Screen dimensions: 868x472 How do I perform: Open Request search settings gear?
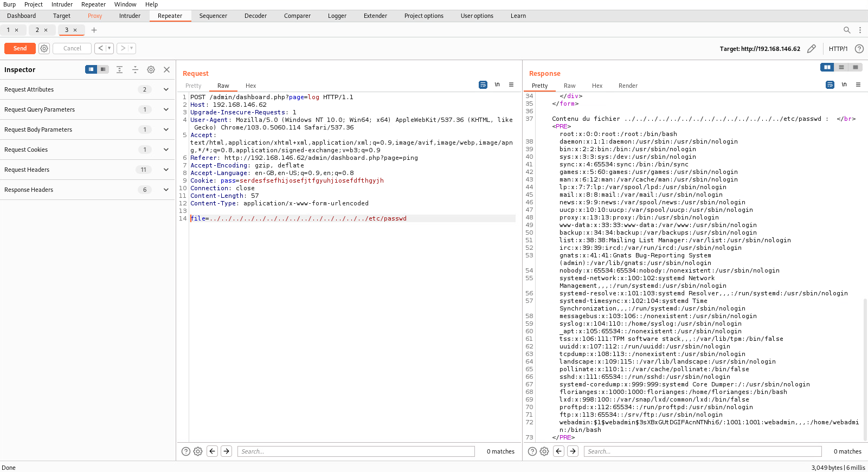198,451
